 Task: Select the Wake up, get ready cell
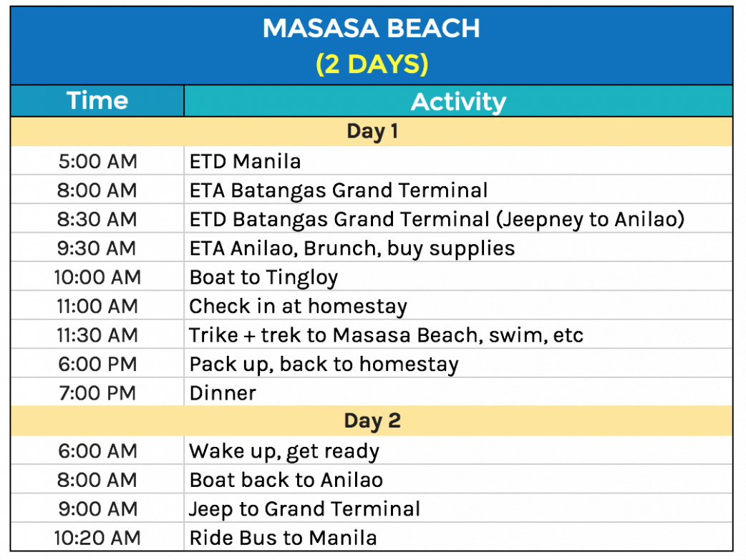(x=284, y=451)
